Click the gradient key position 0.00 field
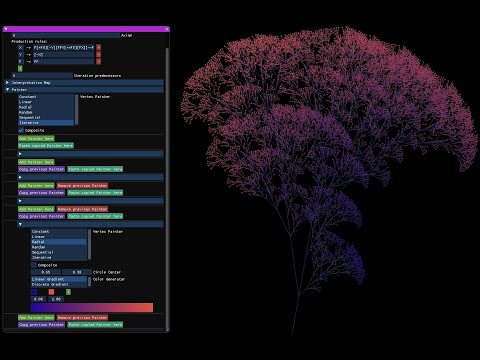Screen dimensions: 480x360 [39, 299]
